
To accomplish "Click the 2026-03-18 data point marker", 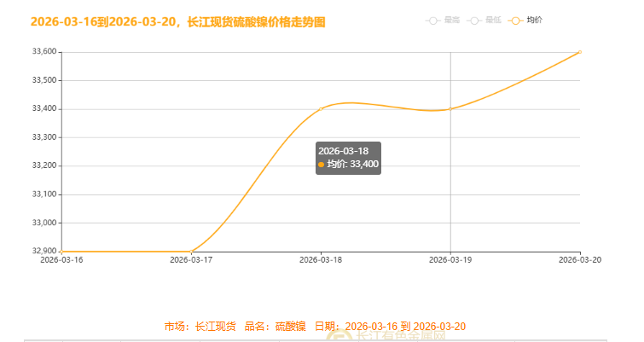I will pos(321,109).
